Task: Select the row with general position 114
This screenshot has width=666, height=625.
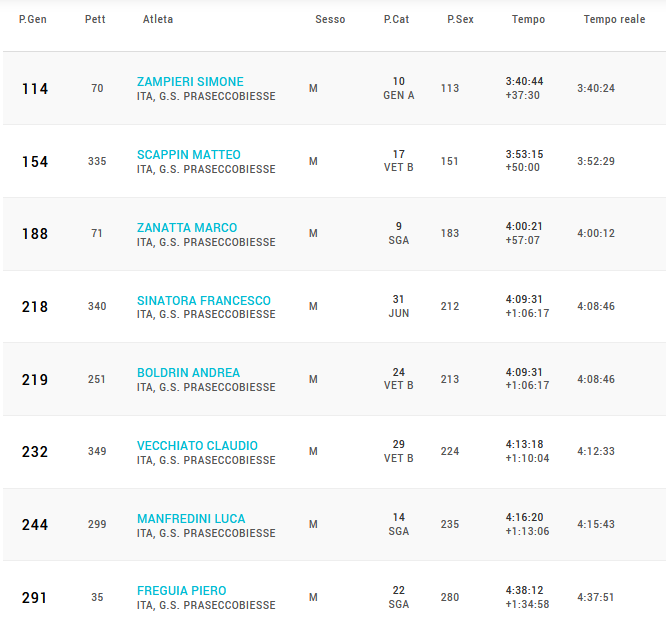Action: point(334,88)
